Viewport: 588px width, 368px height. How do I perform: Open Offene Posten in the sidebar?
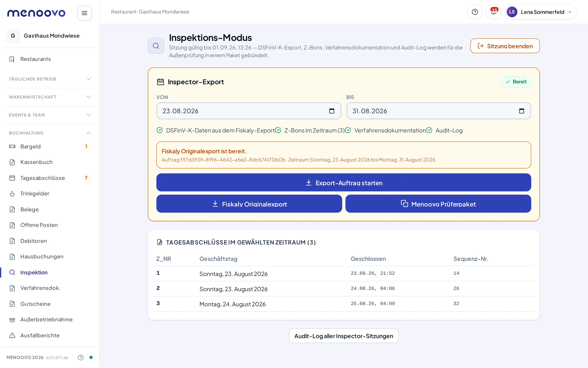(50, 225)
